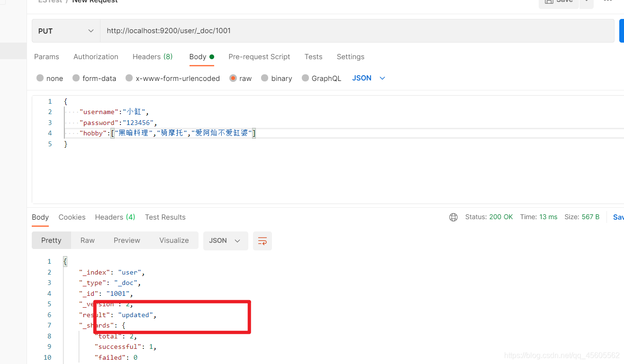Open the response Headers (4) tab
The height and width of the screenshot is (364, 624).
115,217
